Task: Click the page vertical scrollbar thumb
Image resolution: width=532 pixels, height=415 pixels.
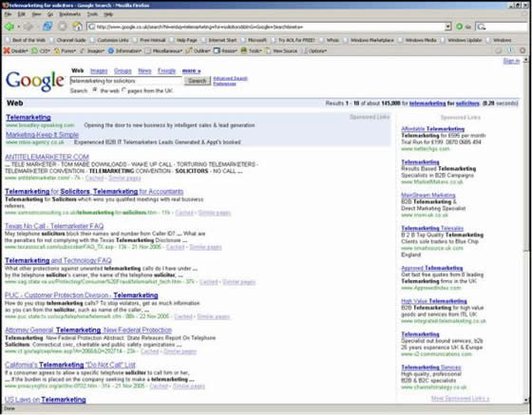Action: (x=526, y=158)
